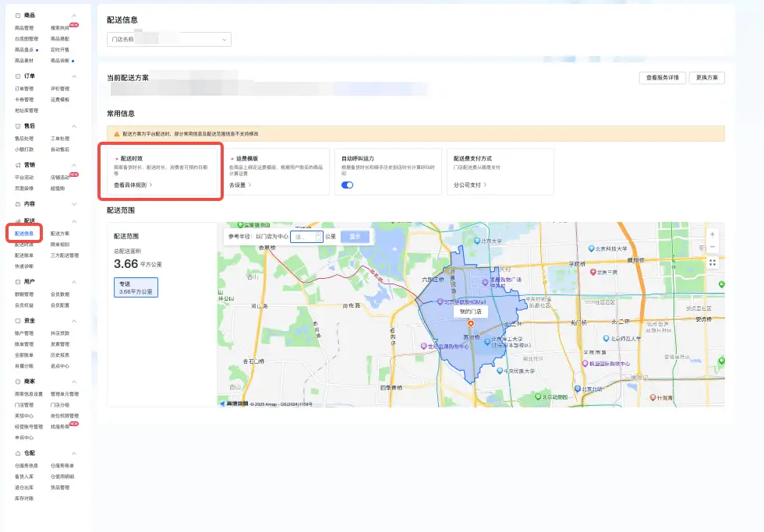Open 配送方案 in the sidebar

tap(60, 234)
